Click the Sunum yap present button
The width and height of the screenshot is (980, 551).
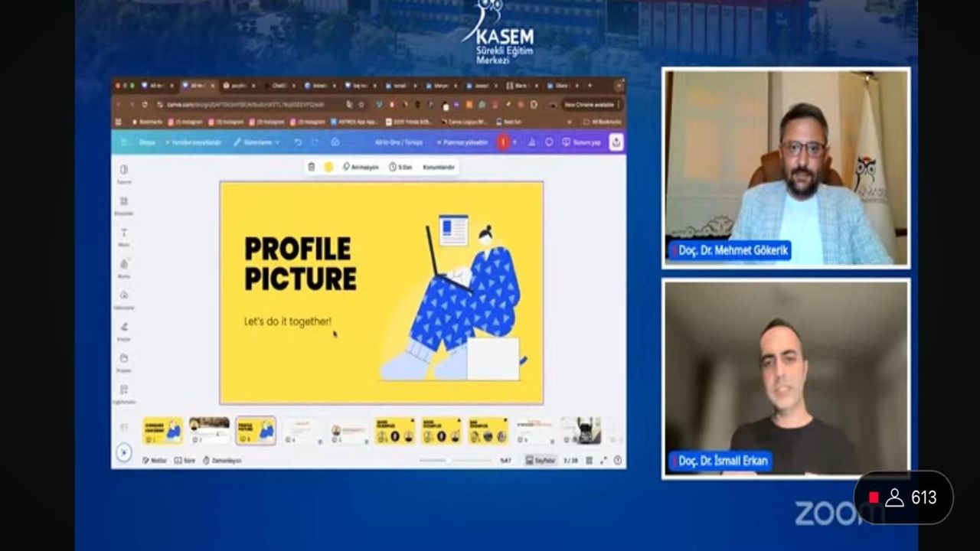coord(583,142)
